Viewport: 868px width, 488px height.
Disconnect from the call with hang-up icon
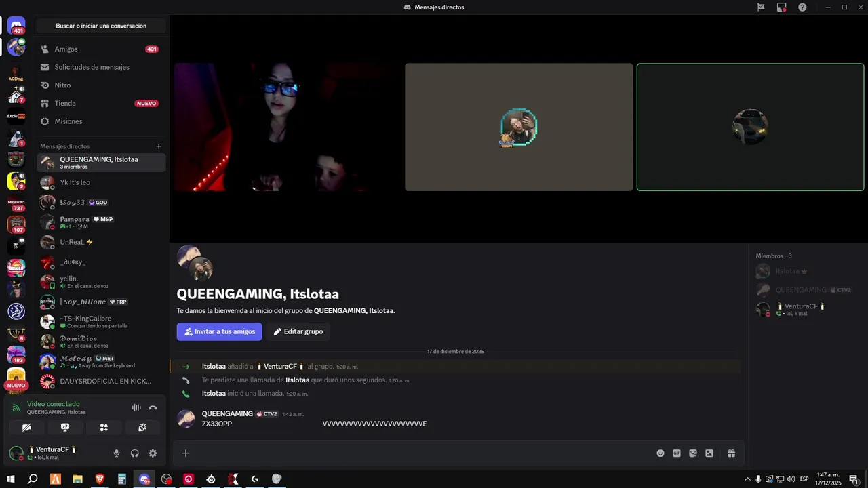pos(153,407)
